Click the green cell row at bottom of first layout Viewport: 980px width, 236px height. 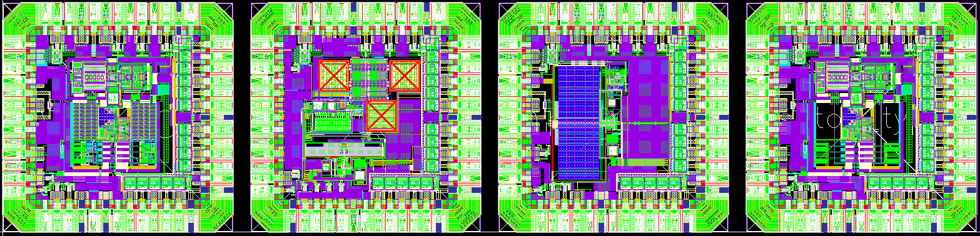point(155,182)
